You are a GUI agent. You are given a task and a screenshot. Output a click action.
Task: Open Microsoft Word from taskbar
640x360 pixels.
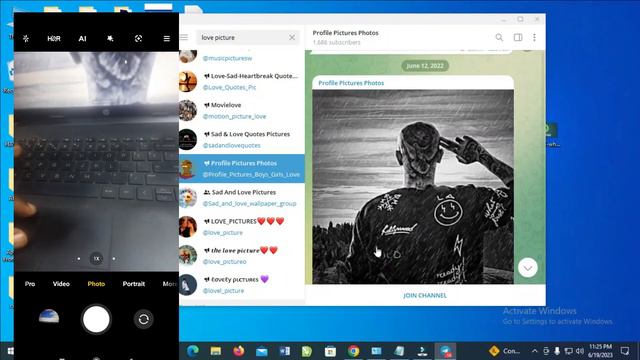tap(284, 351)
